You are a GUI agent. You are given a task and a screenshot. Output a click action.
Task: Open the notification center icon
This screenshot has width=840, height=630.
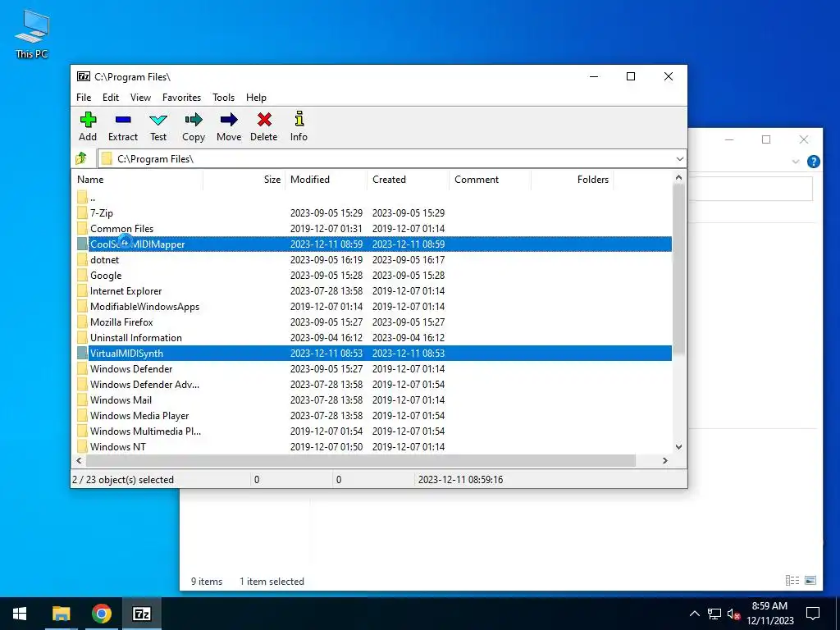pos(813,614)
